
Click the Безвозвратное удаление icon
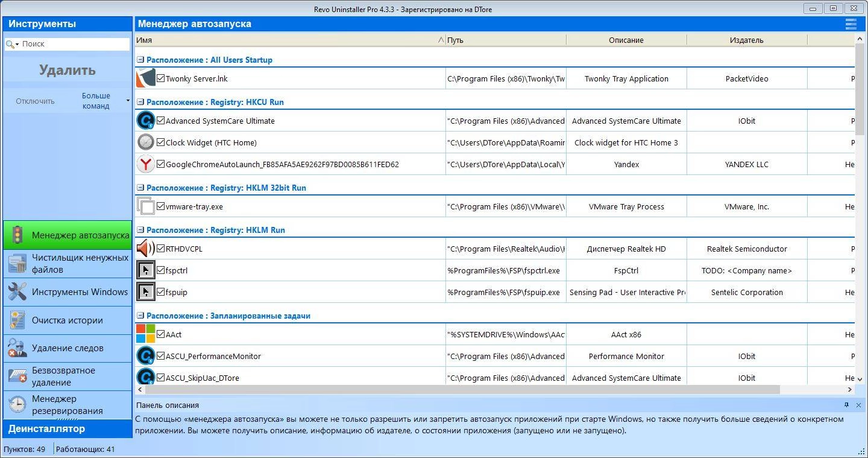17,377
